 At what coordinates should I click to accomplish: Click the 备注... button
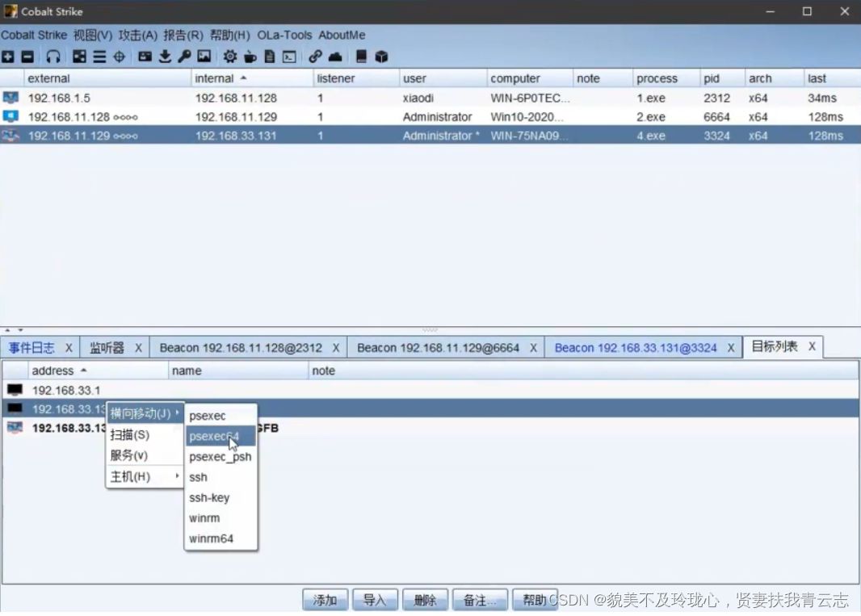tap(480, 600)
